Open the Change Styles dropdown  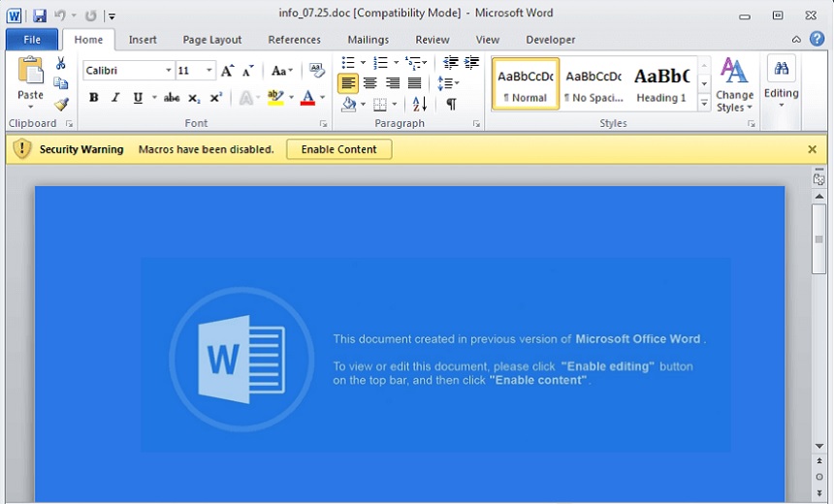click(x=734, y=85)
